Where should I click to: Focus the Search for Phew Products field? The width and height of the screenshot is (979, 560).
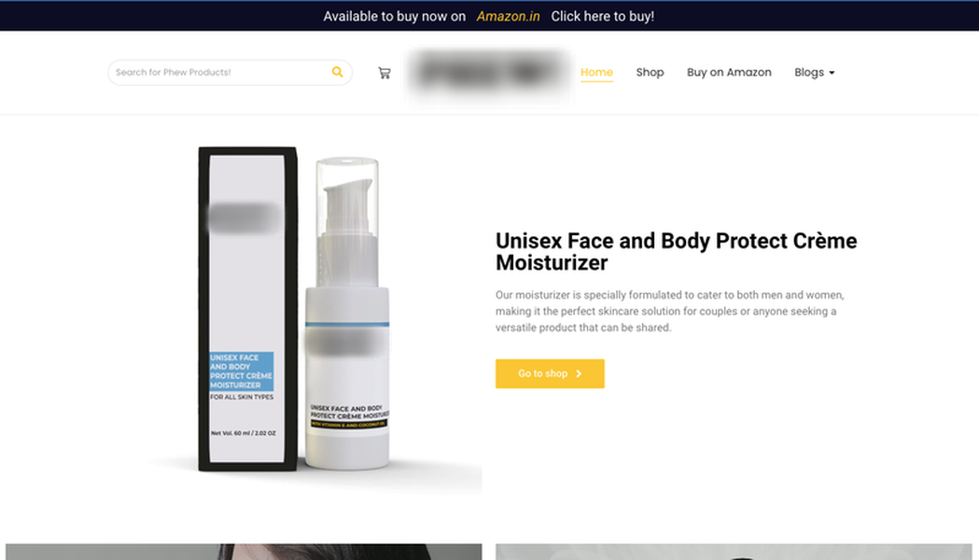[x=221, y=73]
